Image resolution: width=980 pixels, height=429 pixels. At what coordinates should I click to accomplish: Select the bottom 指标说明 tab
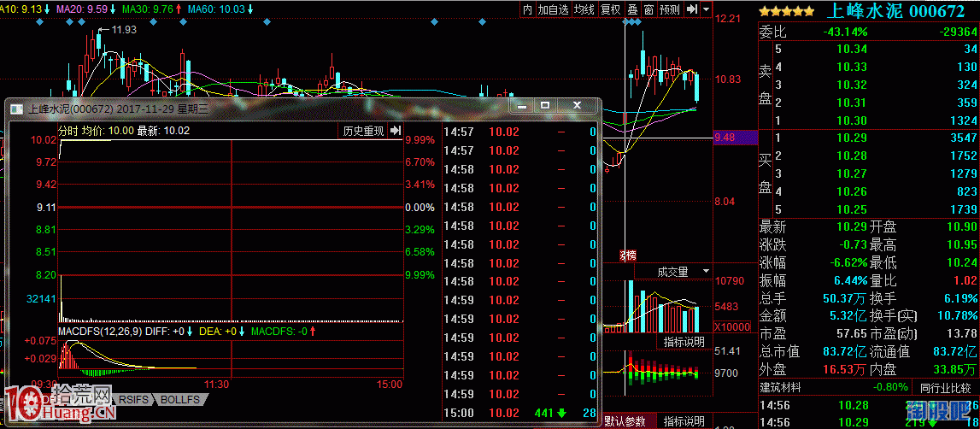[x=684, y=420]
